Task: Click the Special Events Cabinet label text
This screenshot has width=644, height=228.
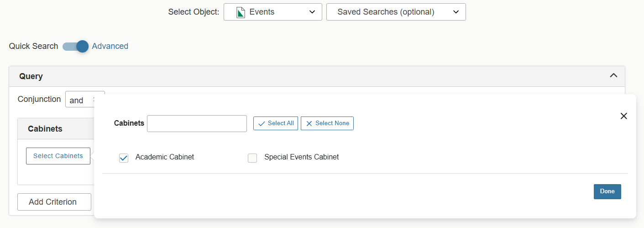Action: tap(301, 157)
